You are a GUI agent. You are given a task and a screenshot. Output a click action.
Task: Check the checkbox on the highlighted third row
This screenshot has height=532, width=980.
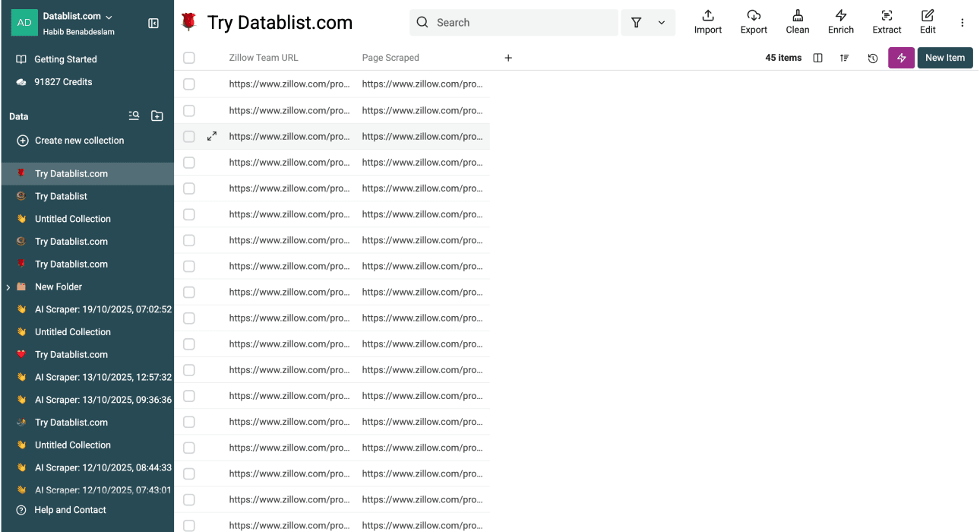188,136
